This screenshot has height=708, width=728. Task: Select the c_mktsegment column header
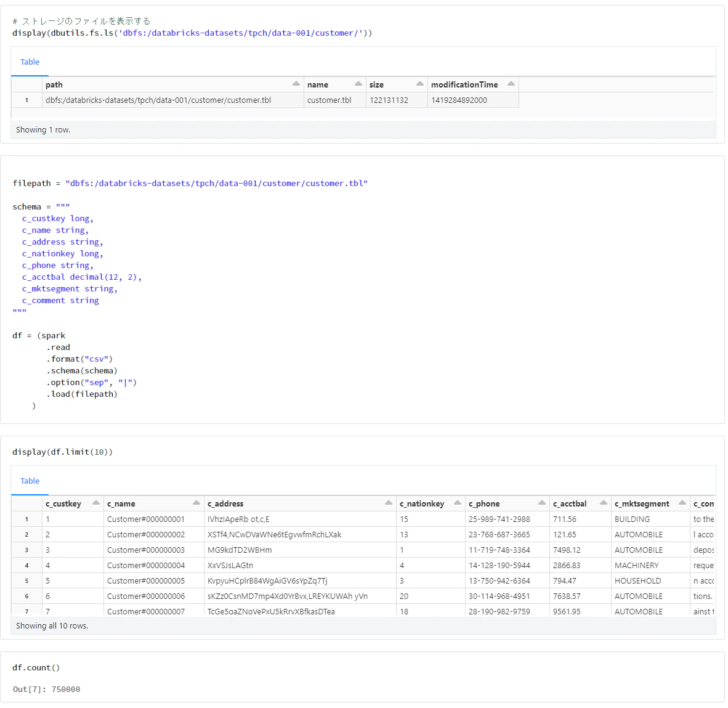point(650,503)
